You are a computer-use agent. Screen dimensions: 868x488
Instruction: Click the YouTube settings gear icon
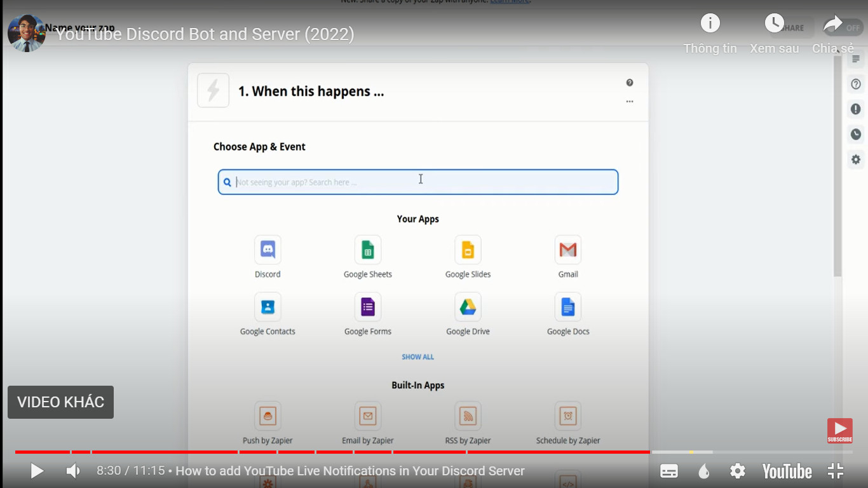tap(737, 471)
